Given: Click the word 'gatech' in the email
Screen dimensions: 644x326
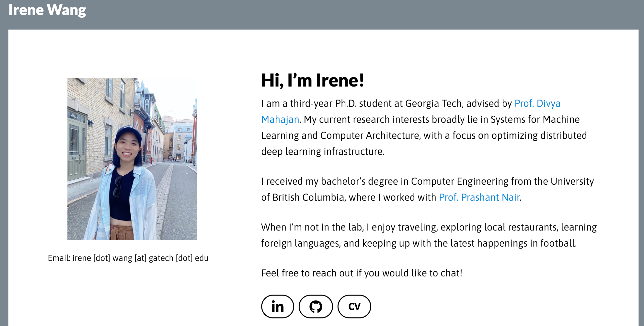Looking at the screenshot, I should click(x=161, y=258).
